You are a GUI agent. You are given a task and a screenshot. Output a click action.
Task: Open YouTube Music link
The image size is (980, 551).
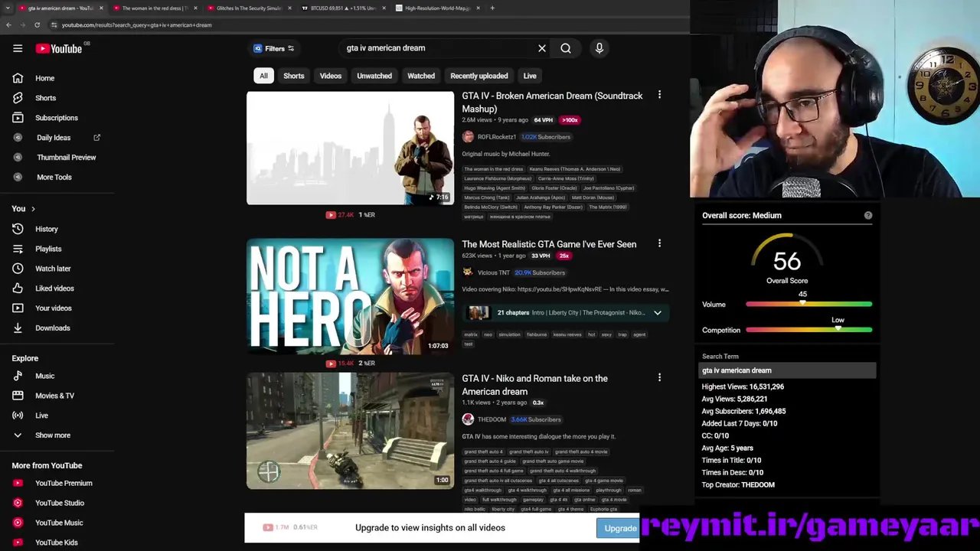click(57, 523)
